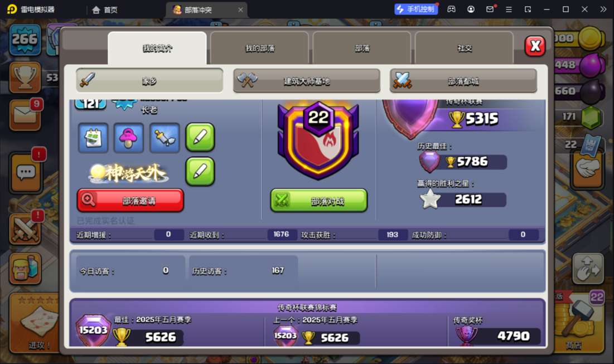The height and width of the screenshot is (364, 614).
Task: Click the sword label icon
Action: (165, 138)
